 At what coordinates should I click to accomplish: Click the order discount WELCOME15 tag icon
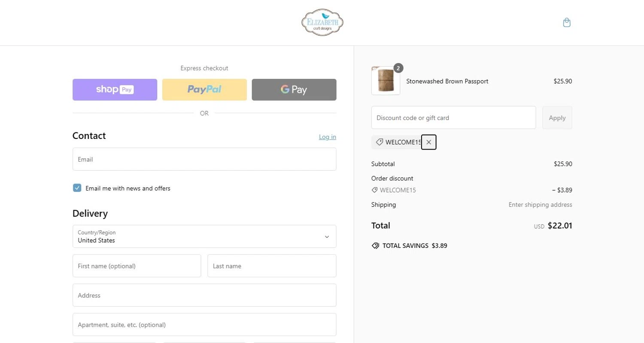pyautogui.click(x=374, y=190)
